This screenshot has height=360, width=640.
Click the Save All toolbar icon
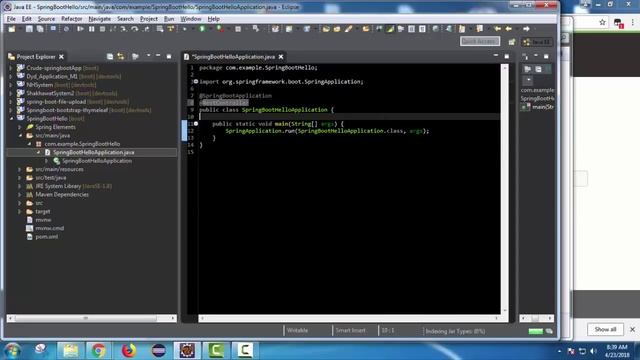click(x=40, y=29)
